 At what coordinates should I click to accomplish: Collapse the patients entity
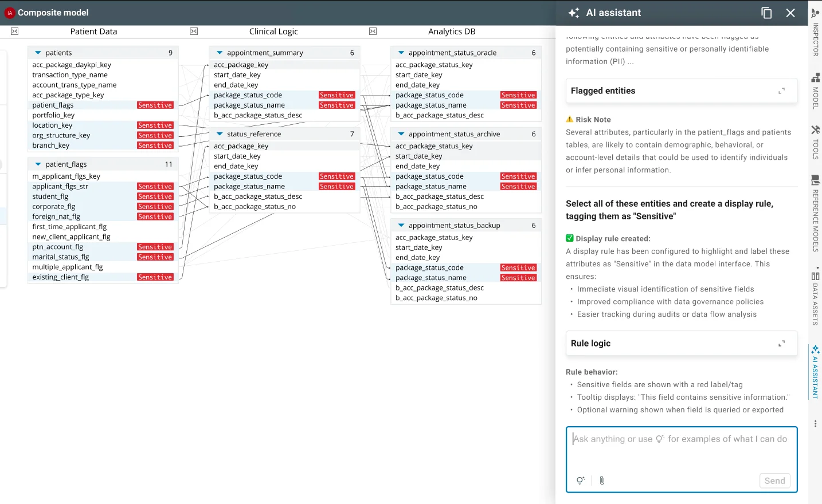click(x=38, y=53)
